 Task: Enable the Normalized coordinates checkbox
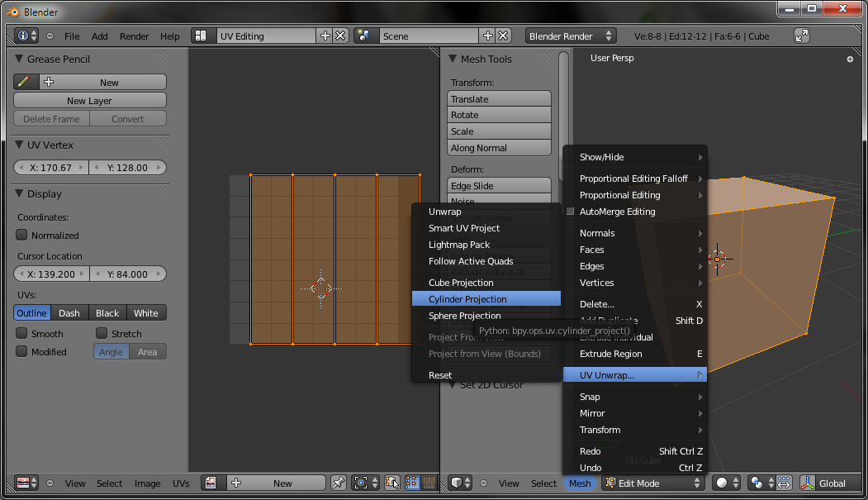pyautogui.click(x=22, y=235)
